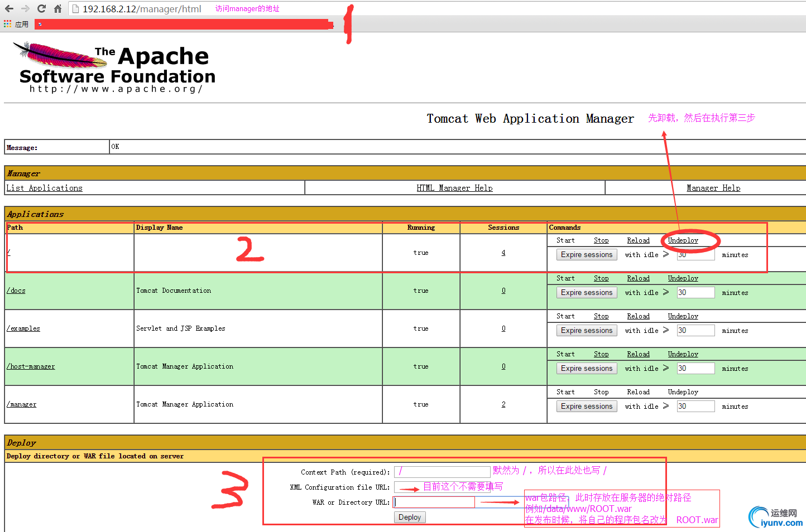Click Expire sessions for /docs
The width and height of the screenshot is (806, 532).
click(x=587, y=293)
